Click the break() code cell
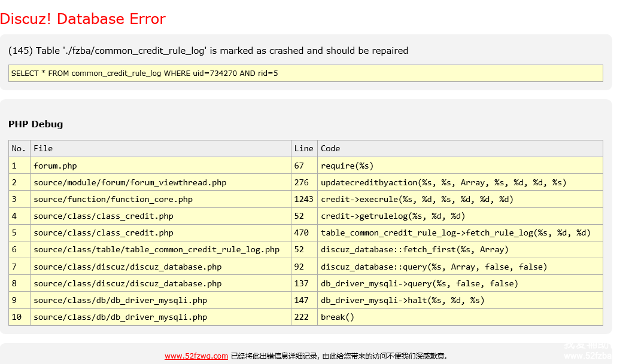 point(338,317)
